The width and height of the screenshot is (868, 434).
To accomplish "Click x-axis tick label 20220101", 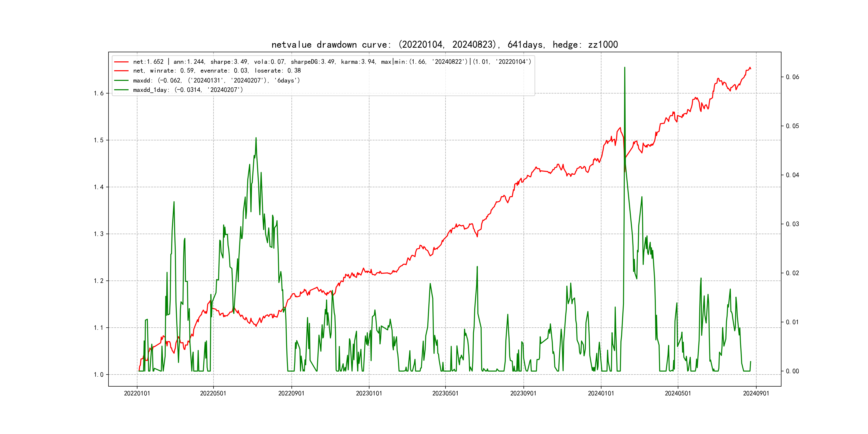I will click(x=137, y=394).
